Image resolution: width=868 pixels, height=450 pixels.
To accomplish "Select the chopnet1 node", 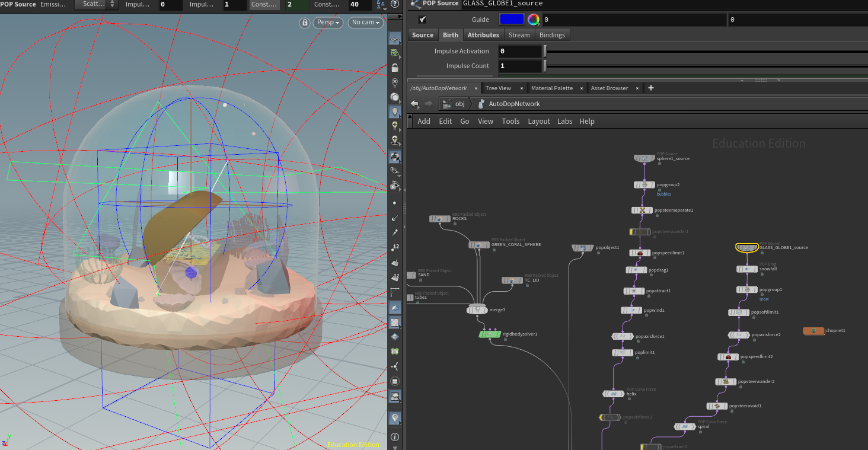I will click(813, 331).
